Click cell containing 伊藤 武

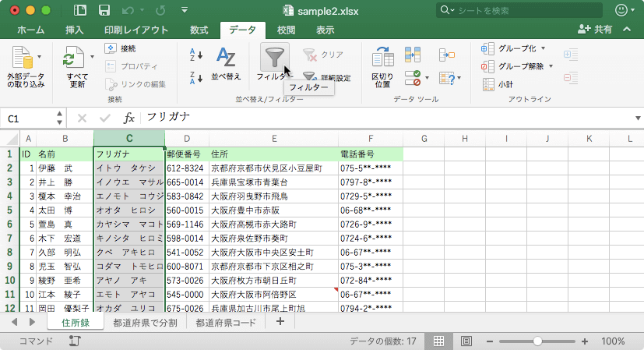(x=65, y=168)
